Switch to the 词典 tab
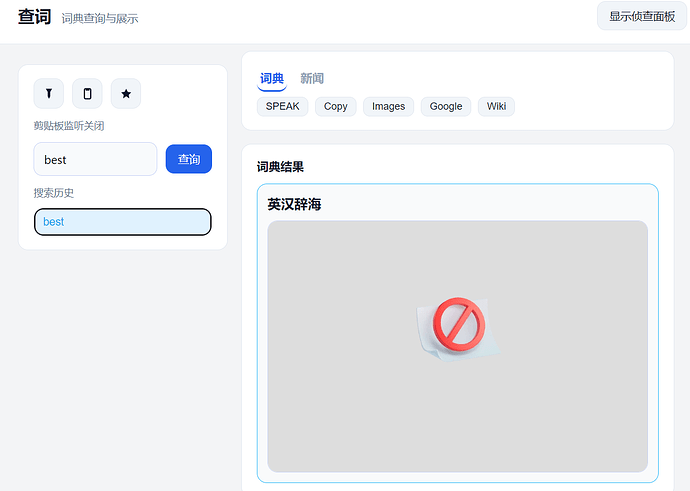Screen dimensions: 690x491 click(x=272, y=78)
